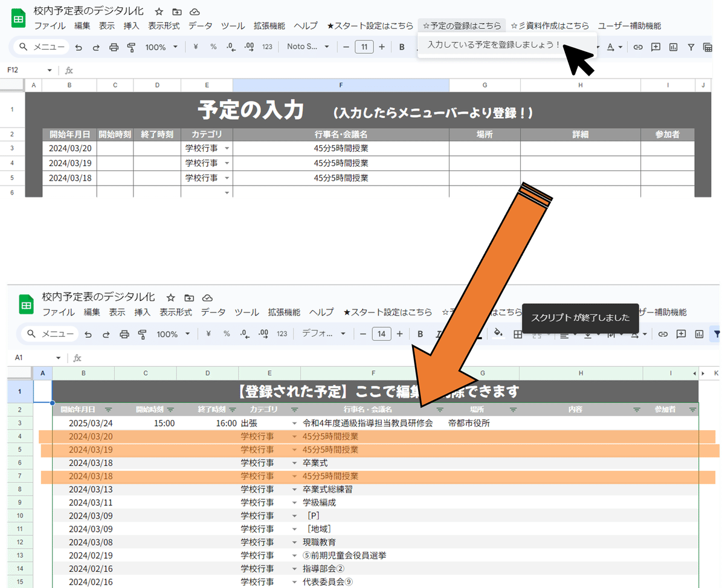Toggle filter on 開始時刻 column in lower sheet
The image size is (725, 588).
click(x=170, y=410)
